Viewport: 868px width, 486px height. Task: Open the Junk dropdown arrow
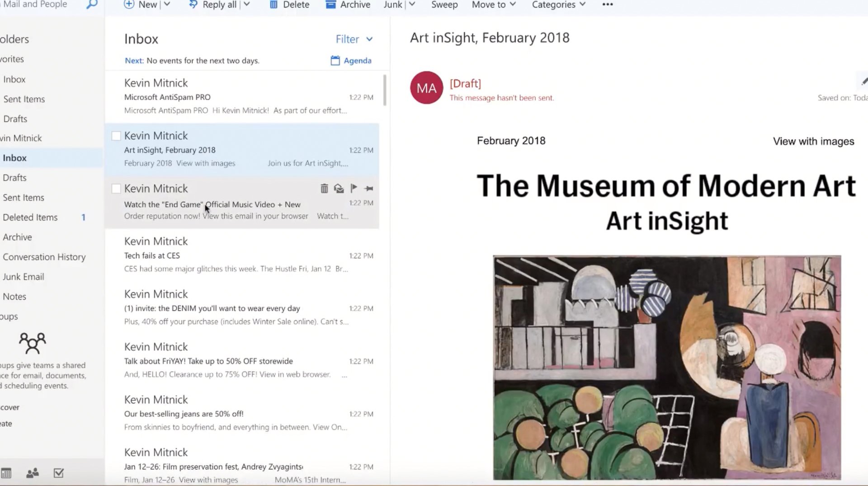[x=412, y=5]
